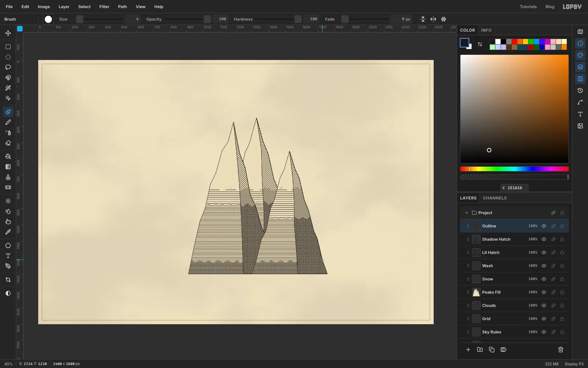The height and width of the screenshot is (368, 588).
Task: Select the Crop tool
Action: click(8, 280)
